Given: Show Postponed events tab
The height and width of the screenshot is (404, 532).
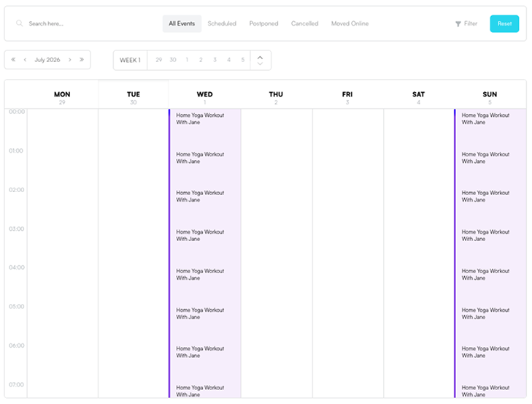Looking at the screenshot, I should pos(263,23).
